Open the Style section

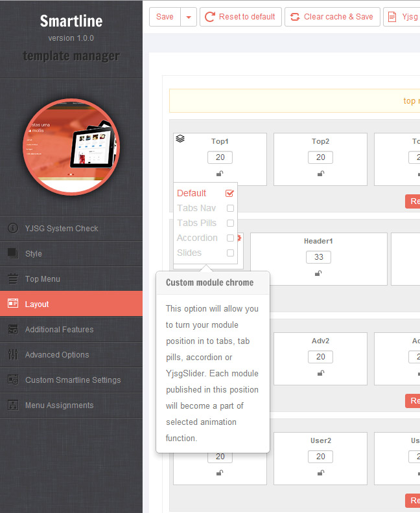click(x=71, y=253)
